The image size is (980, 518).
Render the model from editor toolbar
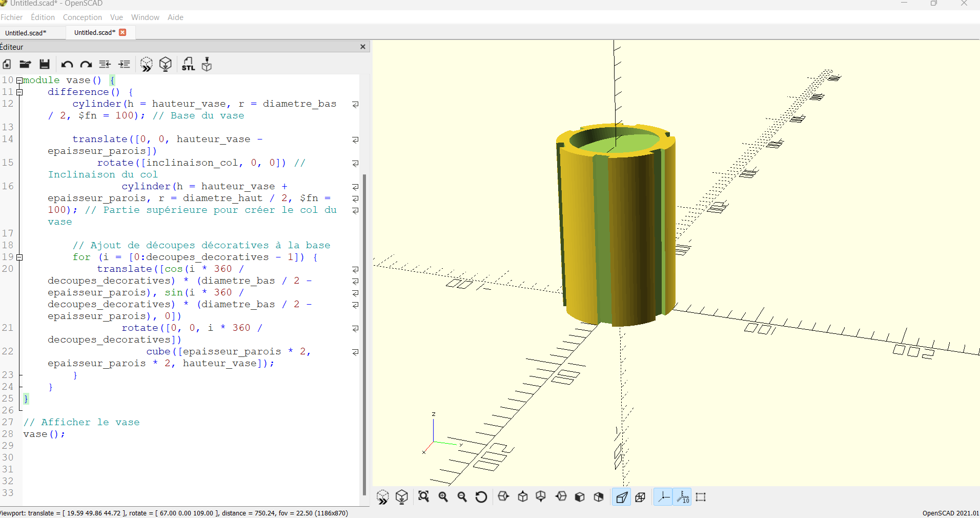click(166, 64)
